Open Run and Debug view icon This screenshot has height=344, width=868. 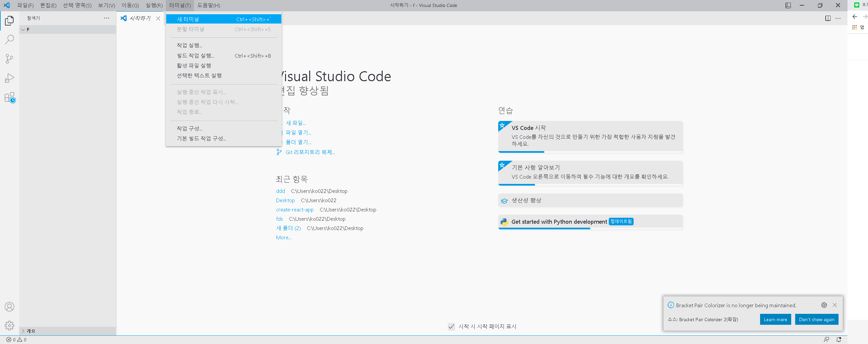pyautogui.click(x=9, y=78)
